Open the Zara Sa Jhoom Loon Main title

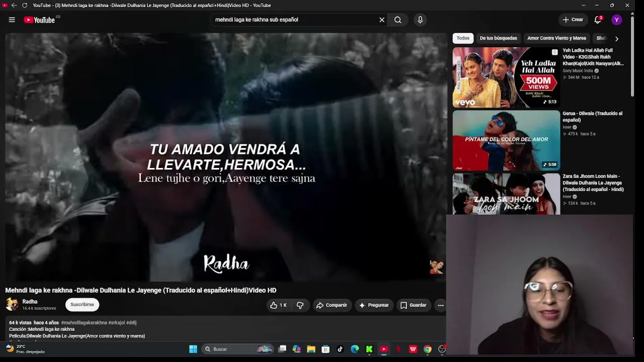click(x=593, y=183)
